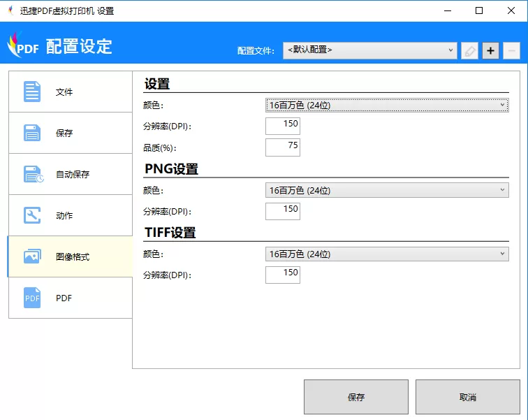This screenshot has width=528, height=420.
Task: Expand the PNG设置 颜色 dropdown
Action: [387, 190]
